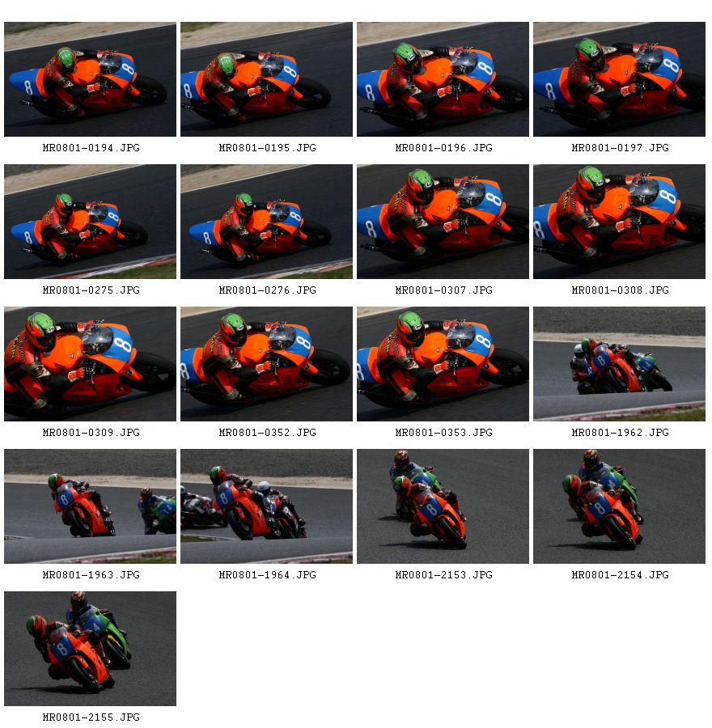Open thumbnail MR0801-0194.JPG
This screenshot has width=712, height=728.
point(90,79)
